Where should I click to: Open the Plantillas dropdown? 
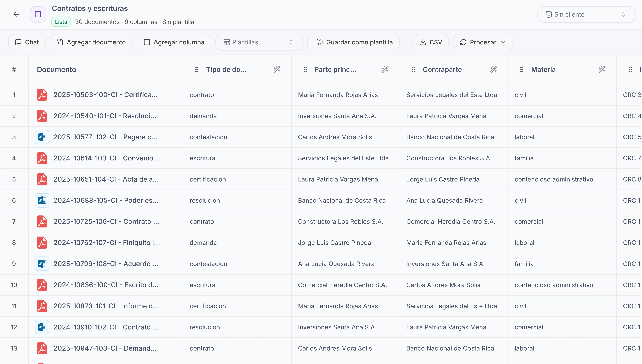(x=259, y=42)
